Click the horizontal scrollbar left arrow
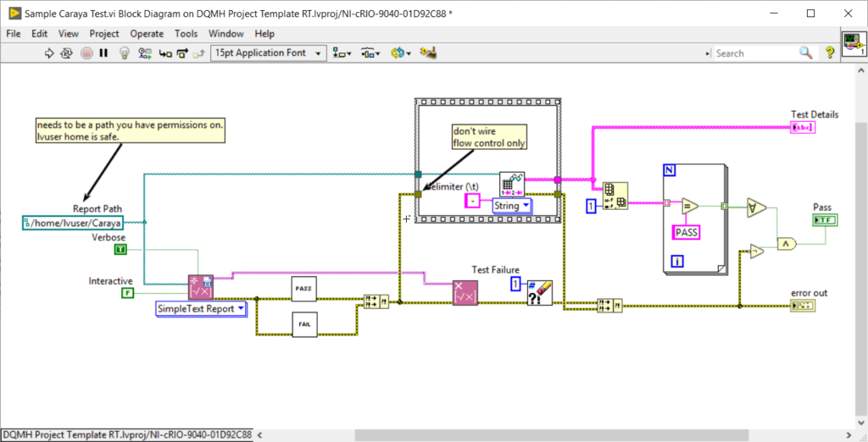This screenshot has height=442, width=868. tap(259, 435)
